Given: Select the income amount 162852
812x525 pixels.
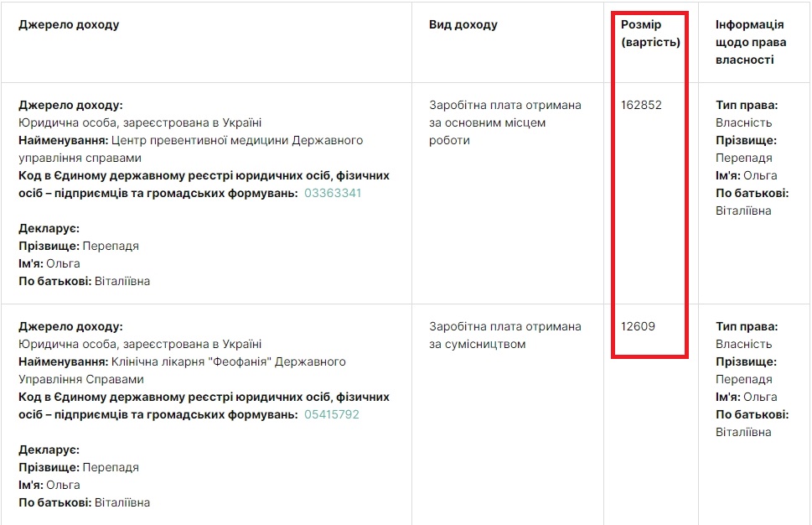Looking at the screenshot, I should coord(642,106).
